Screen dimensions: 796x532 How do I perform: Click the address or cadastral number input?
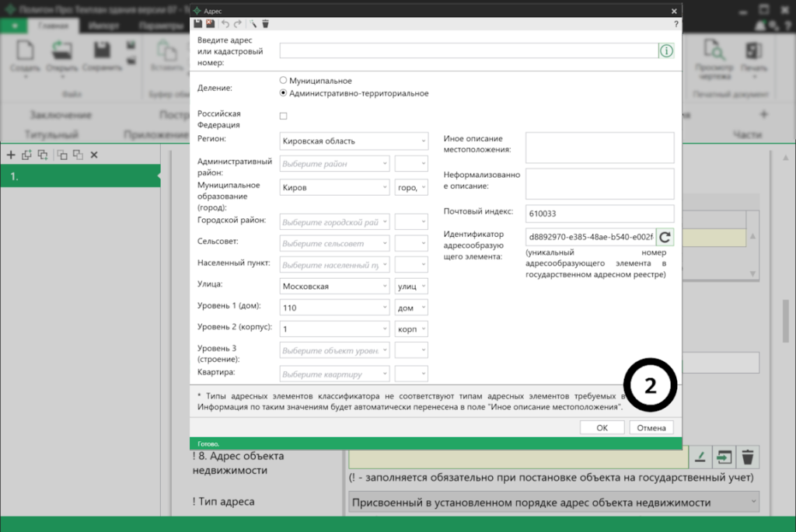pos(469,51)
